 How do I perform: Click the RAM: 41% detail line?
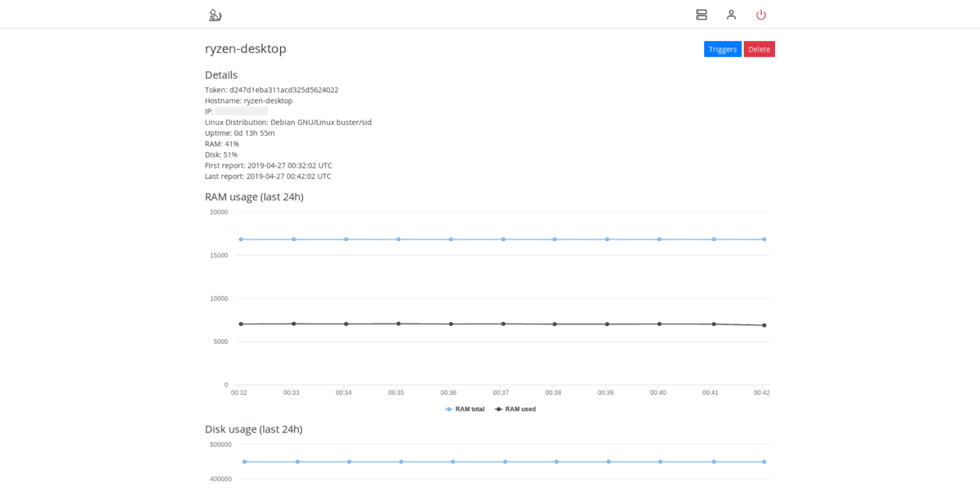coord(222,144)
